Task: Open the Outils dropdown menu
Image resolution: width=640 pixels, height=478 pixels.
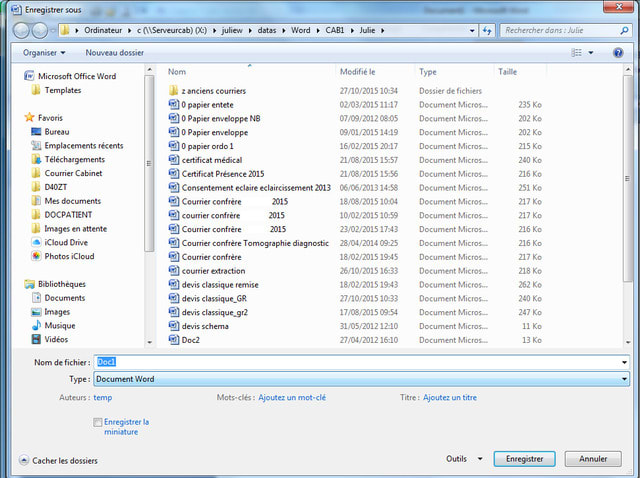Action: tap(460, 459)
